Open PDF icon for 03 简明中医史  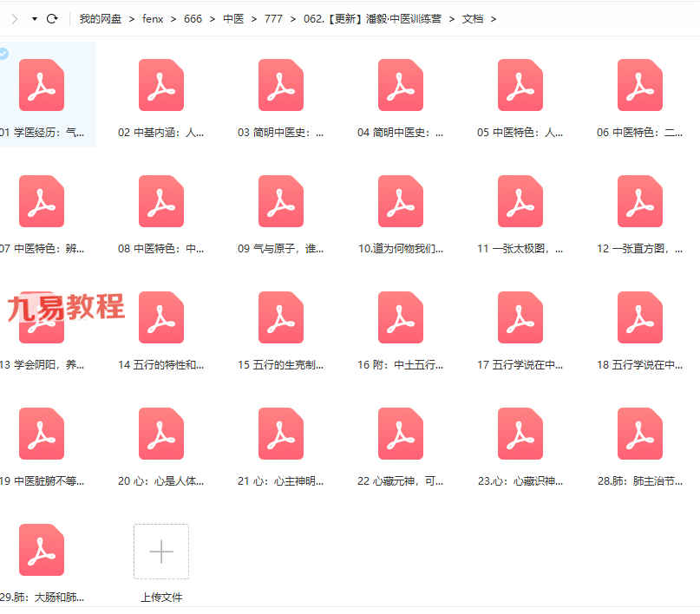pyautogui.click(x=281, y=85)
